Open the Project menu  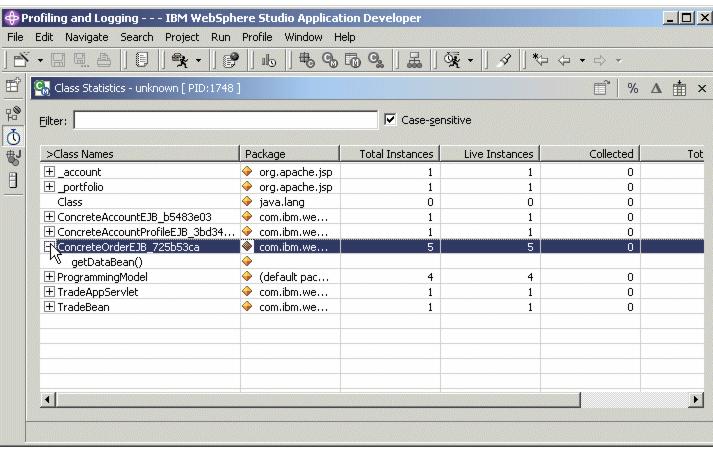(x=182, y=37)
